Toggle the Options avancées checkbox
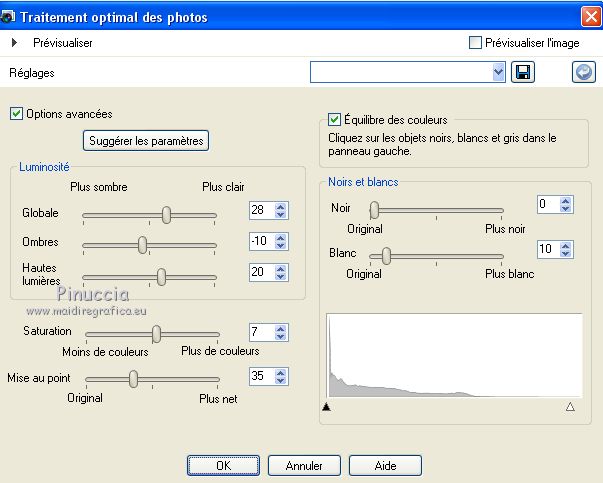Screen dimensions: 603x483 pos(16,114)
